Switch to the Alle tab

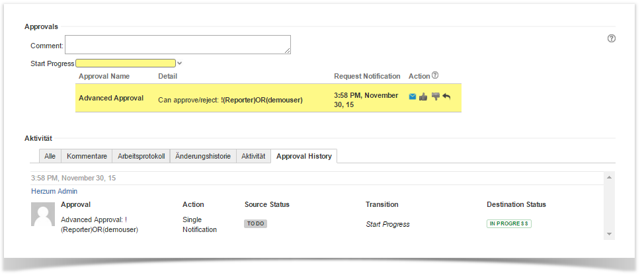pyautogui.click(x=50, y=156)
